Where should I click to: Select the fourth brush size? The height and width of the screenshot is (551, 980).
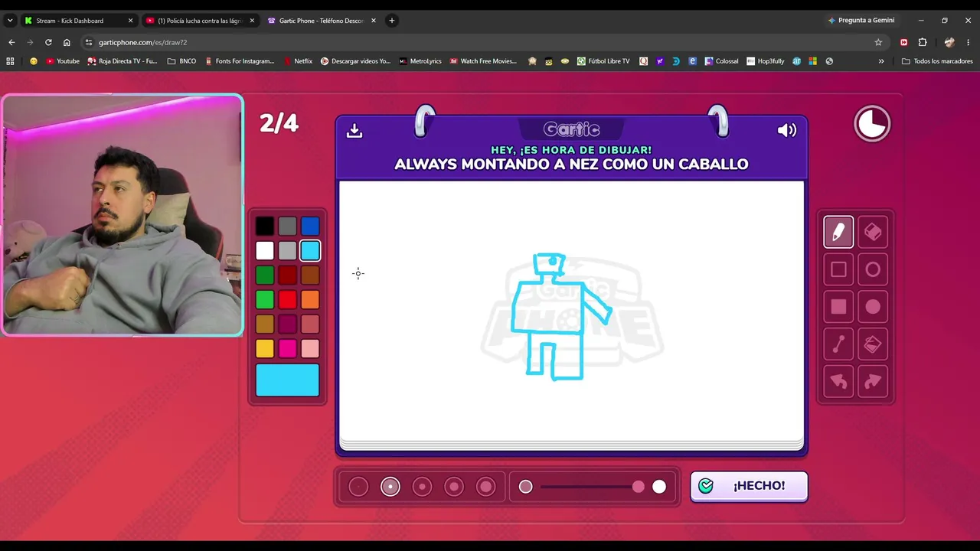(454, 487)
